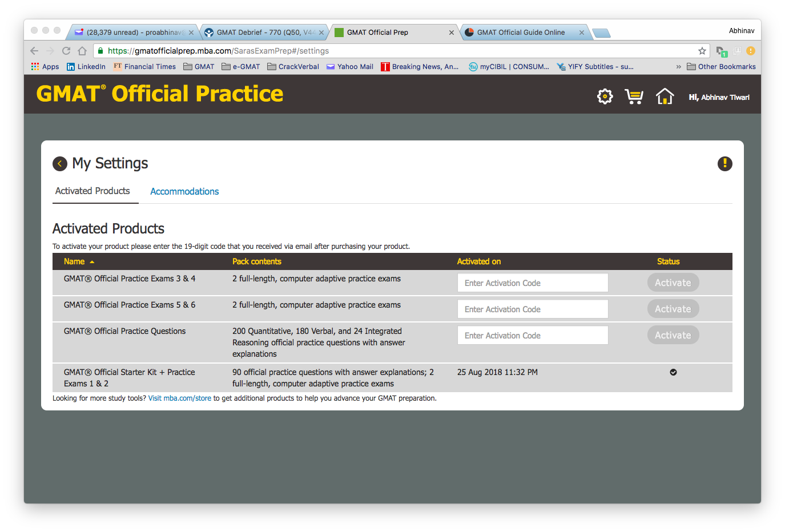Go to home via the house icon
Image resolution: width=785 pixels, height=532 pixels.
[x=665, y=96]
